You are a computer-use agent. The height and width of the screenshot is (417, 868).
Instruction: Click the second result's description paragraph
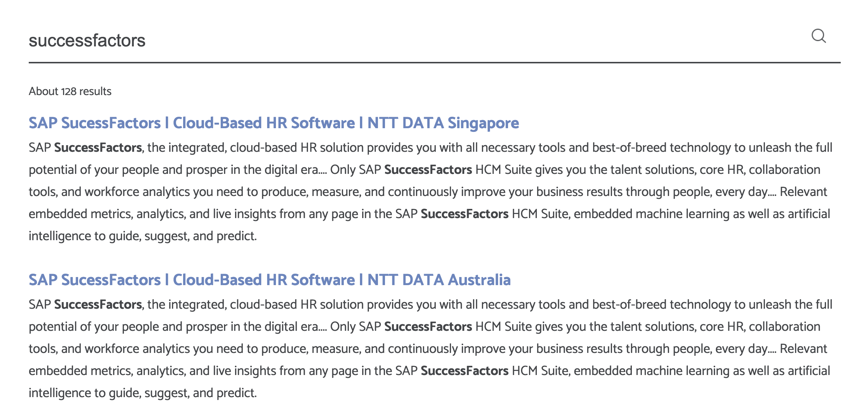tap(430, 348)
